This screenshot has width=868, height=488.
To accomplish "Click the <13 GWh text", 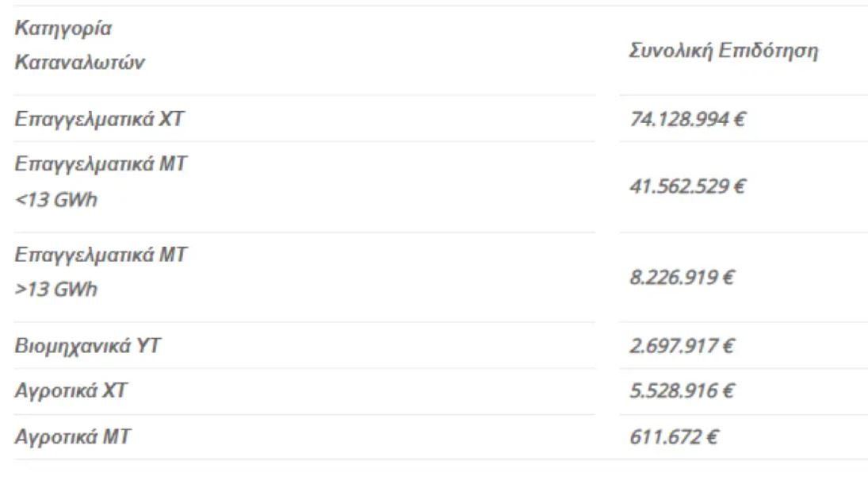I will click(x=56, y=199).
